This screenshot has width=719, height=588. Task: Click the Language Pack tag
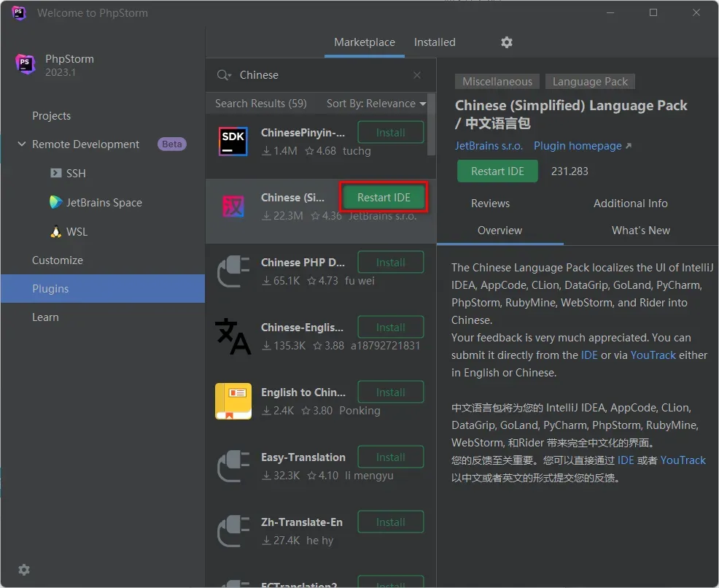(x=590, y=82)
